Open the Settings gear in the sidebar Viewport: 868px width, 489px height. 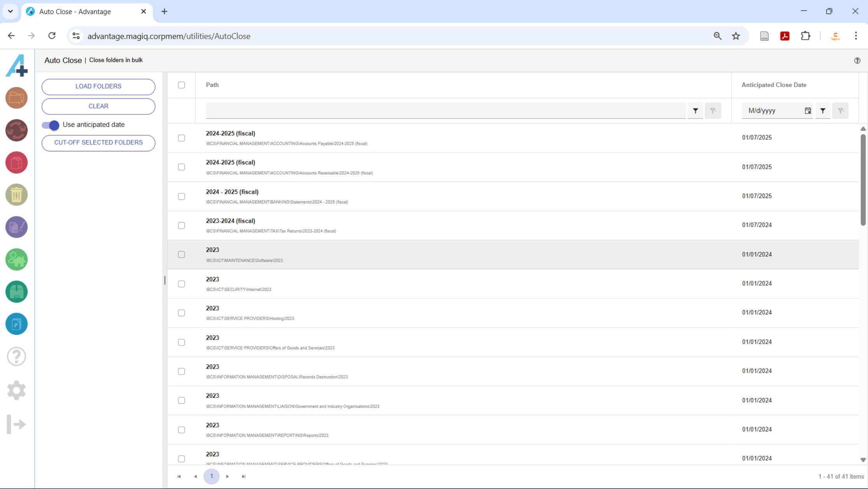click(x=16, y=391)
